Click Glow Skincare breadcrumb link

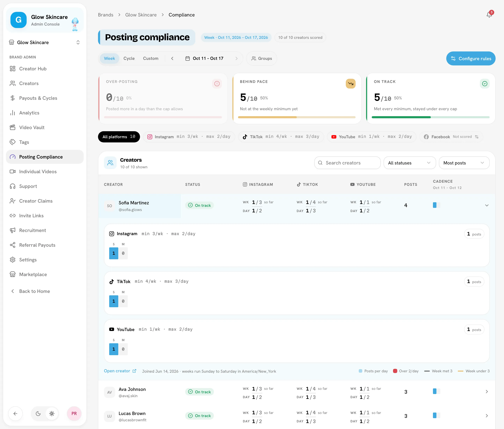pyautogui.click(x=141, y=15)
